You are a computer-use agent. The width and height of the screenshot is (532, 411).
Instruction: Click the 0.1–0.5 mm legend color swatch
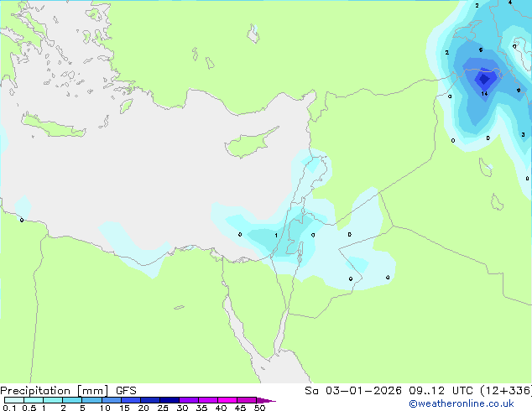14,400
